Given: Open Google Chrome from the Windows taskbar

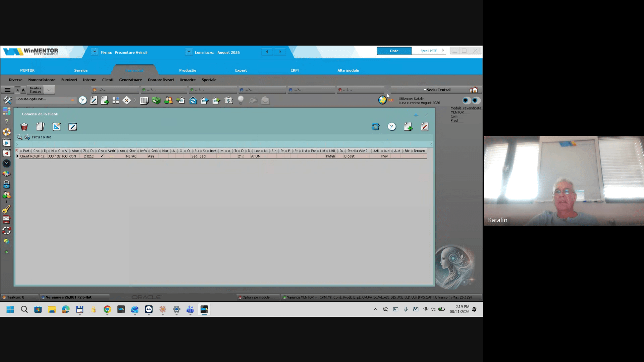Looking at the screenshot, I should point(107,309).
